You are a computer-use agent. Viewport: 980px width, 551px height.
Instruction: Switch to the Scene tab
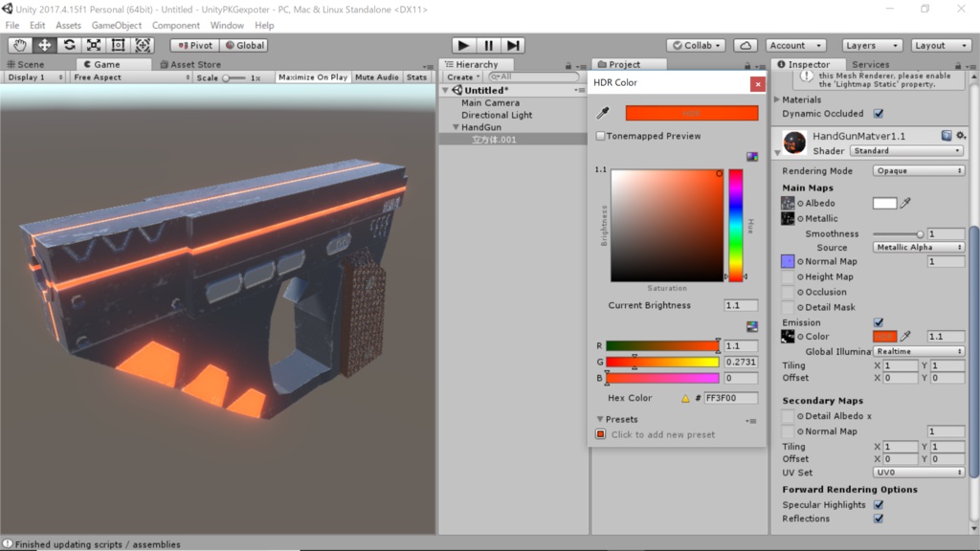click(26, 64)
